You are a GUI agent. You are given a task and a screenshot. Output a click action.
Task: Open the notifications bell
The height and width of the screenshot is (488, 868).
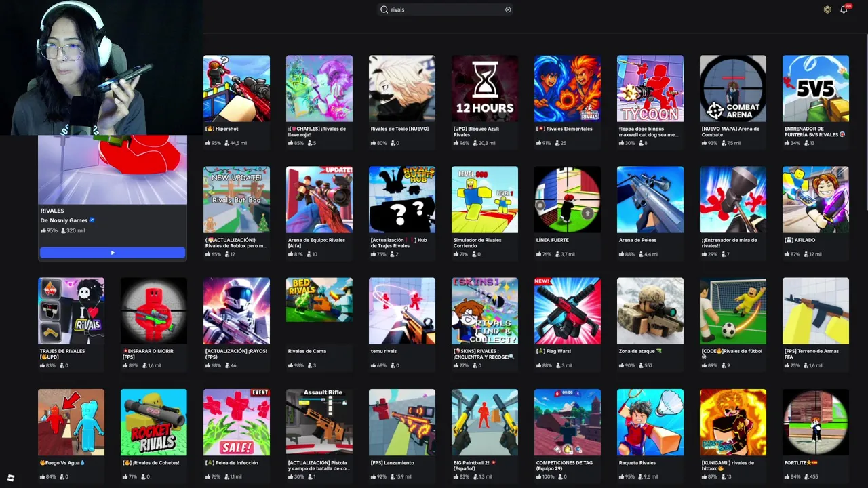pos(844,9)
